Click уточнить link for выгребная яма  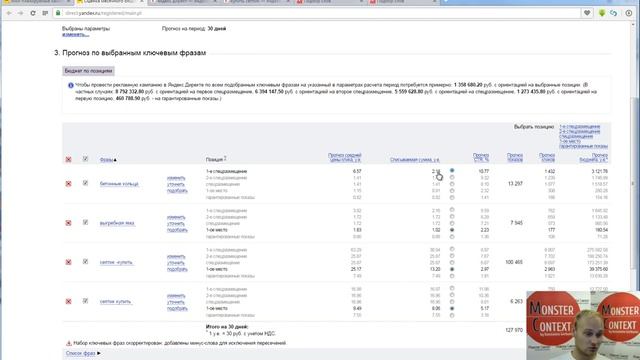(176, 223)
